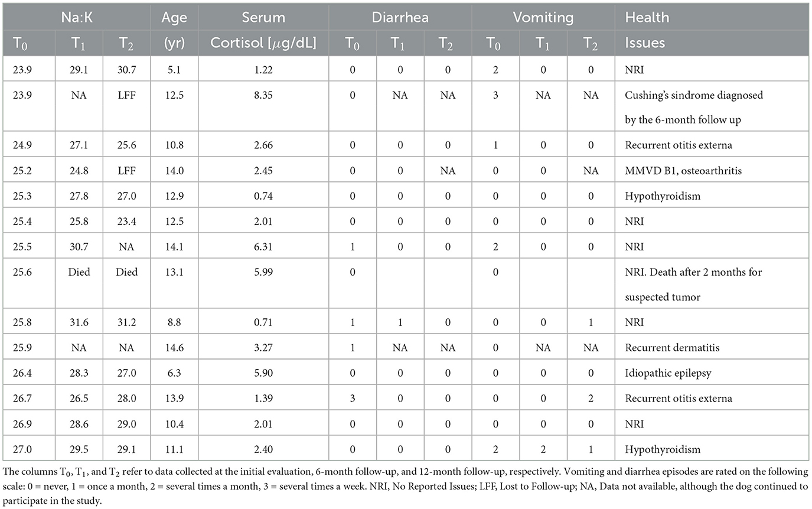Viewport: 812px width, 509px height.
Task: Click the Diarrhea column group header
Action: (400, 18)
